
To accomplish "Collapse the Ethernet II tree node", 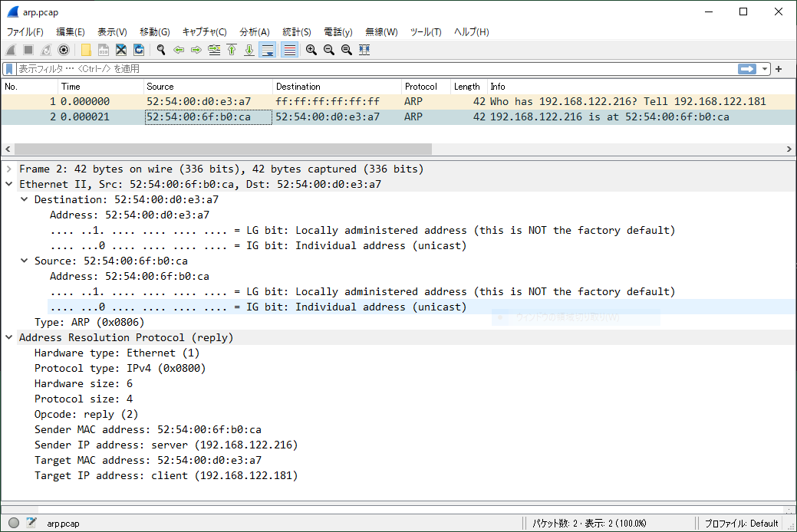I will pyautogui.click(x=9, y=184).
